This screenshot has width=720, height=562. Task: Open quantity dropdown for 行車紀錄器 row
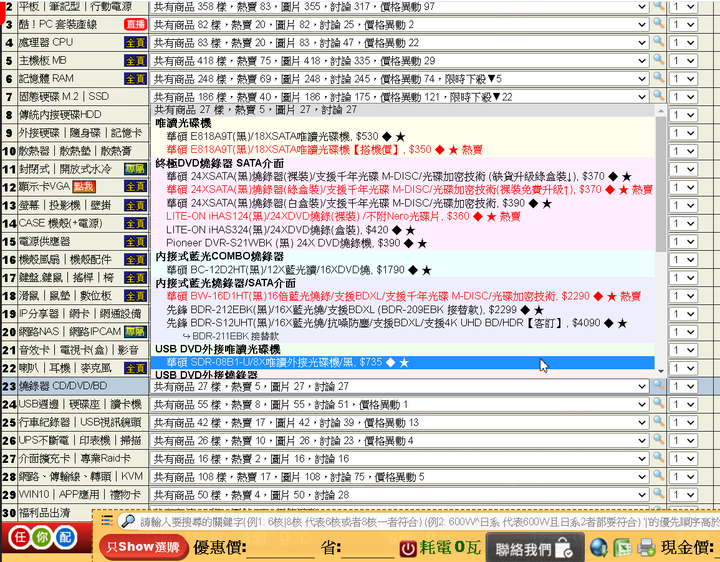pyautogui.click(x=683, y=423)
